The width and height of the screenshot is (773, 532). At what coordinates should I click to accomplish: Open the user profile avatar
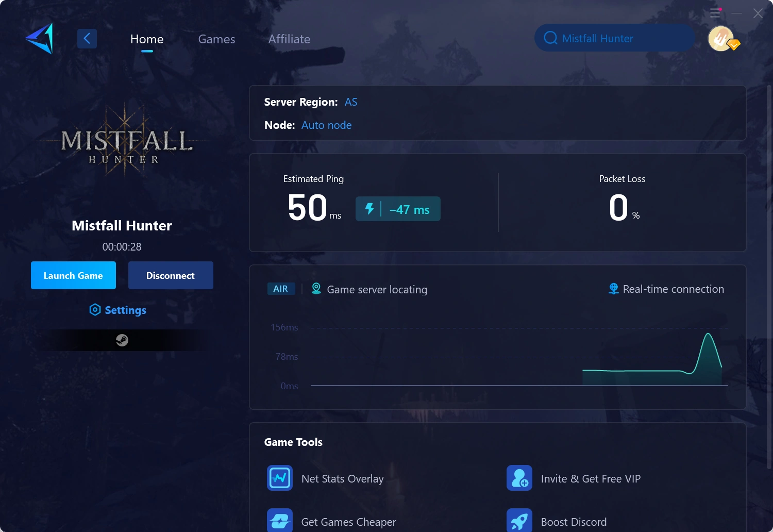click(x=721, y=39)
